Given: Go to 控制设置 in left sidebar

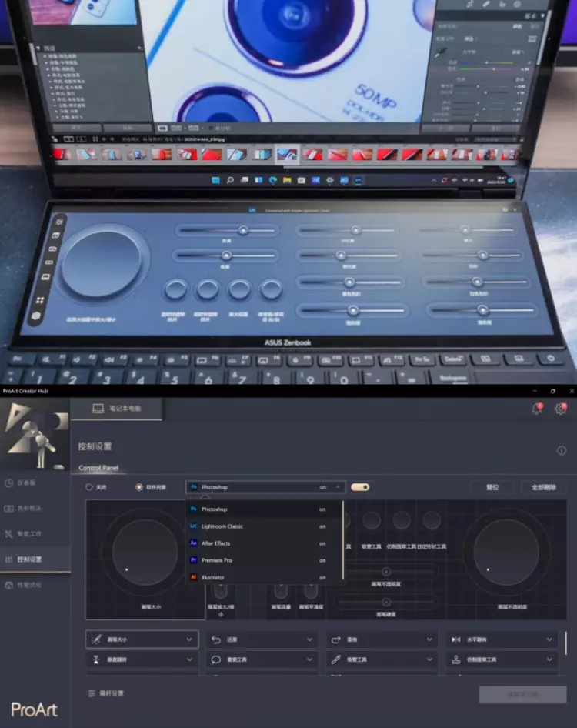Looking at the screenshot, I should (x=35, y=559).
